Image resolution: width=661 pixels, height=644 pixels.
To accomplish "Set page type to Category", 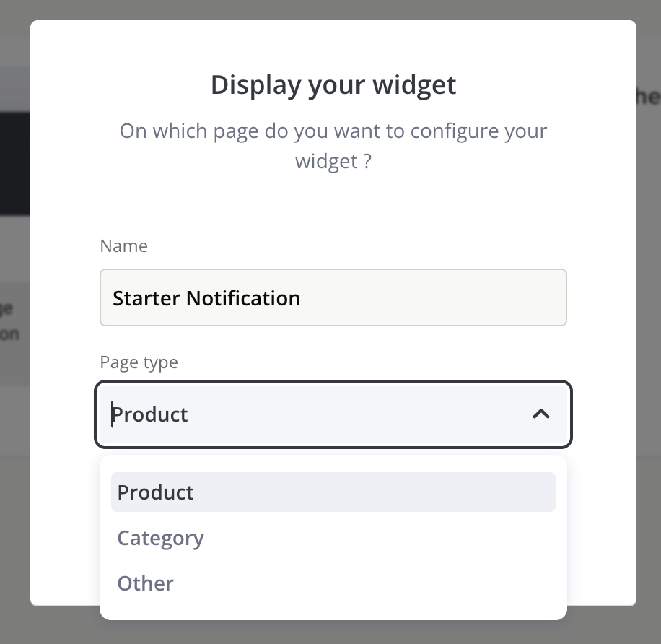I will 161,538.
